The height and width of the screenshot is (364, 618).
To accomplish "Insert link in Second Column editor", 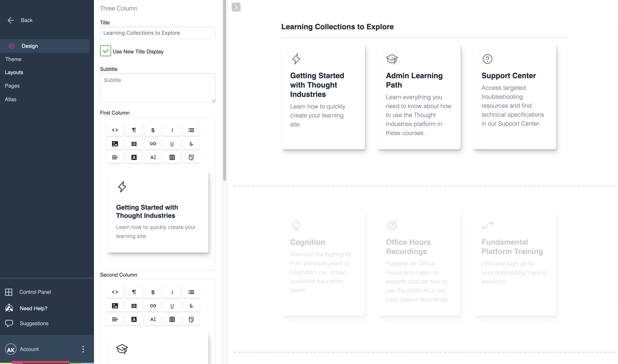I will (153, 306).
